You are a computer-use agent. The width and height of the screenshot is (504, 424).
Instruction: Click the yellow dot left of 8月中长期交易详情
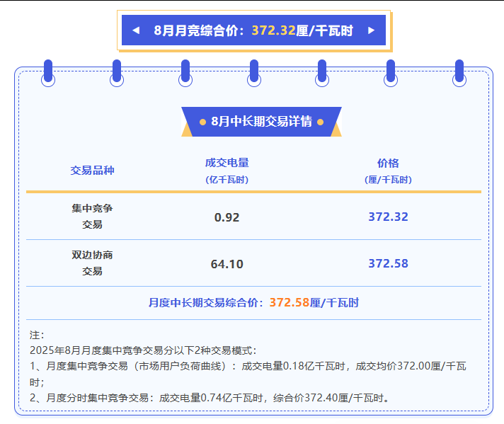[202, 122]
